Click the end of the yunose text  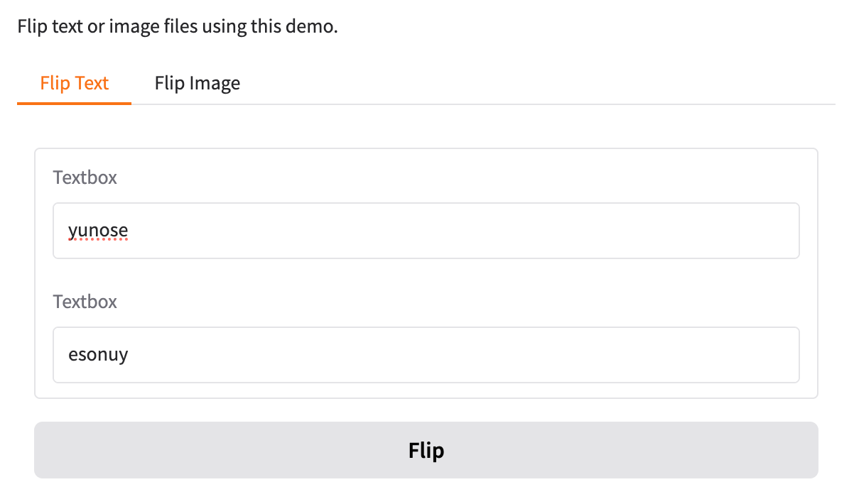[129, 231]
